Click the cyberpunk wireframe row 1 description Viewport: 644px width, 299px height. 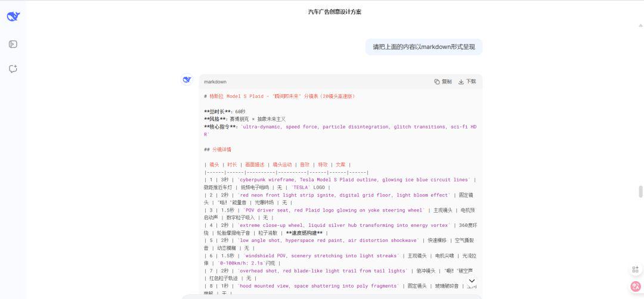tap(354, 180)
